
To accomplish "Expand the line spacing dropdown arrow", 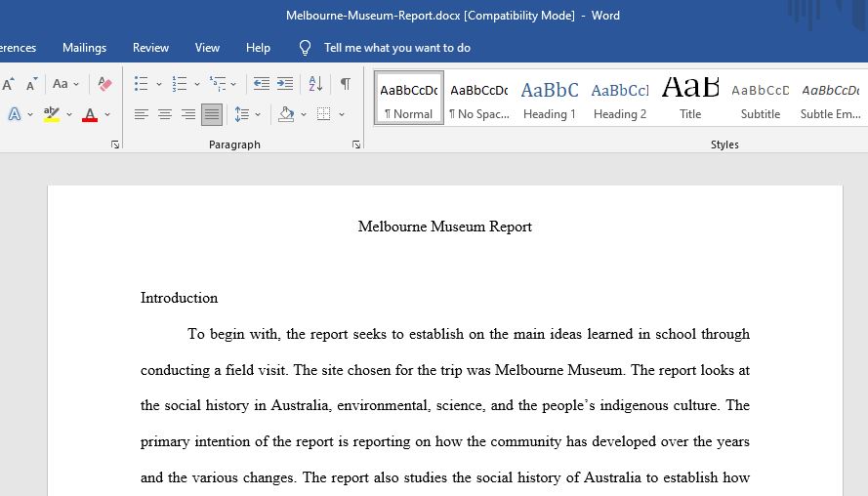I will [x=258, y=114].
